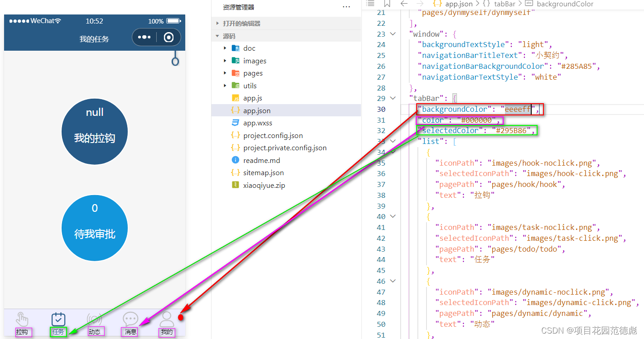Viewport: 644px width, 339px height.
Task: Fold the "window" block at line 23
Action: [x=393, y=34]
